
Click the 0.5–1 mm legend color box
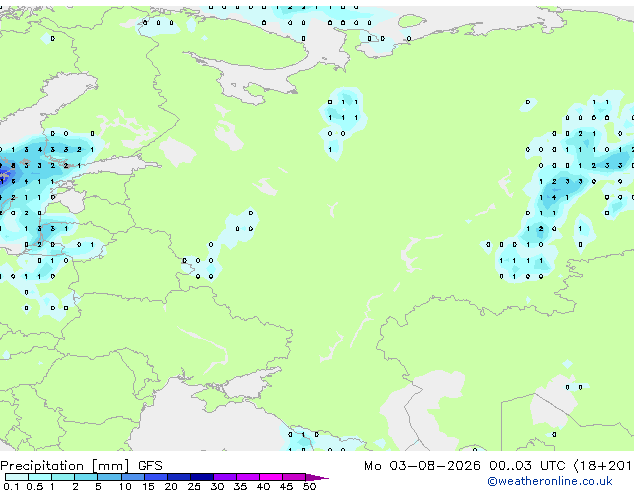40,477
